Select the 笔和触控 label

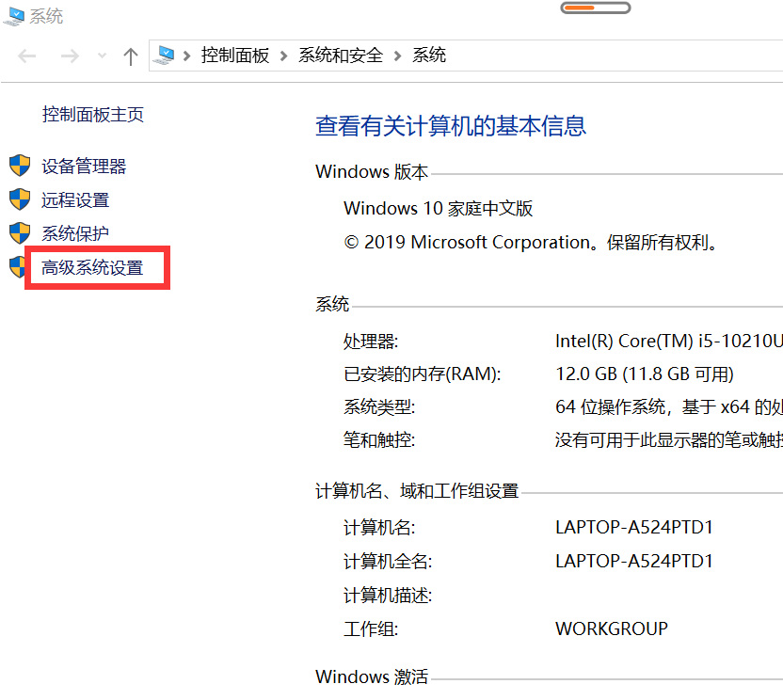(x=379, y=440)
